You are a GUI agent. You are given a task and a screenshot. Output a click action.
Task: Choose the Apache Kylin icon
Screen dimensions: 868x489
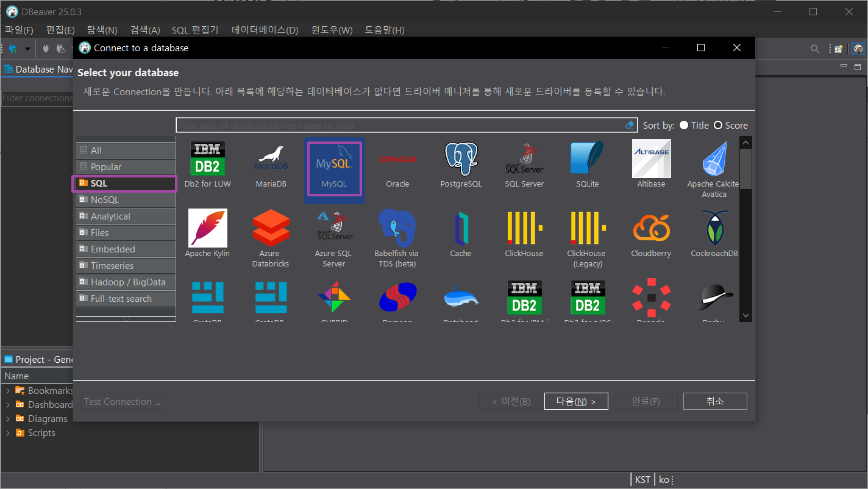(208, 227)
